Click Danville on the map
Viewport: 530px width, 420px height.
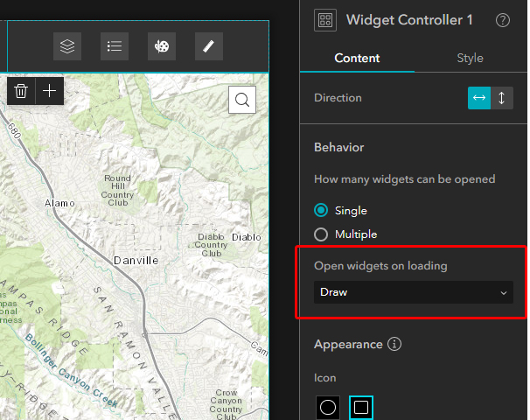[136, 260]
